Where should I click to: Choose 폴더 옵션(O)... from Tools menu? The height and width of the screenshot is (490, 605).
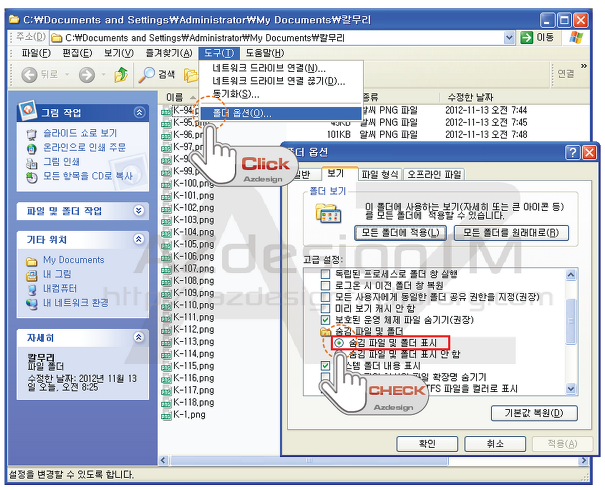coord(281,113)
